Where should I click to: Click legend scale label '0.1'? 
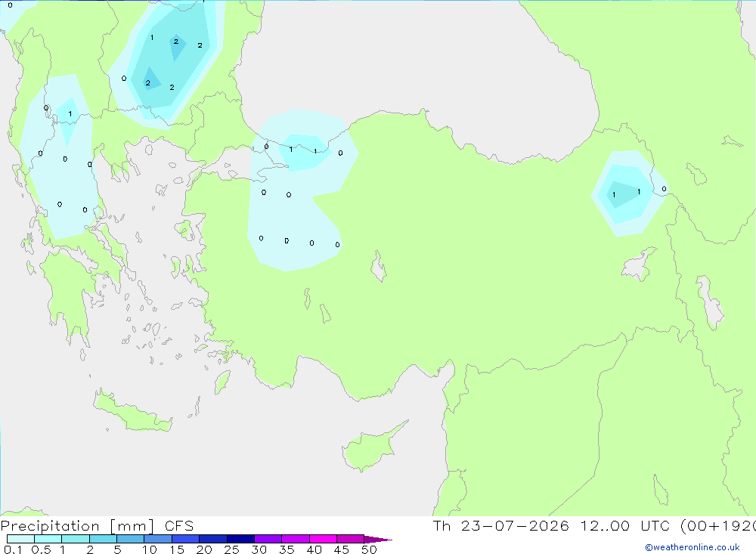pos(13,549)
